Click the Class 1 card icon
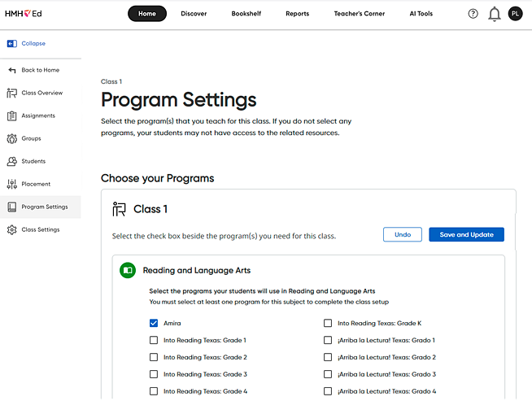Viewport: 532px width, 401px height. (x=119, y=209)
